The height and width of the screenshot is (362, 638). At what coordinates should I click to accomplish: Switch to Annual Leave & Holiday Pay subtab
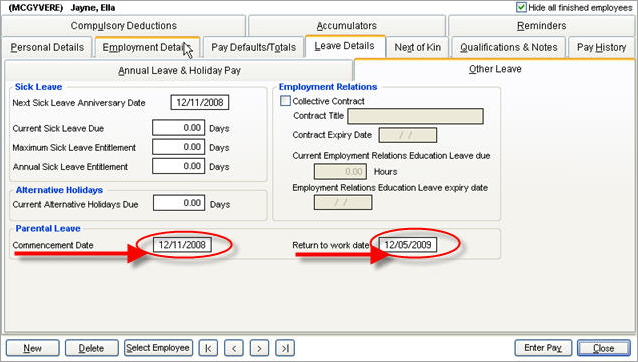click(179, 70)
